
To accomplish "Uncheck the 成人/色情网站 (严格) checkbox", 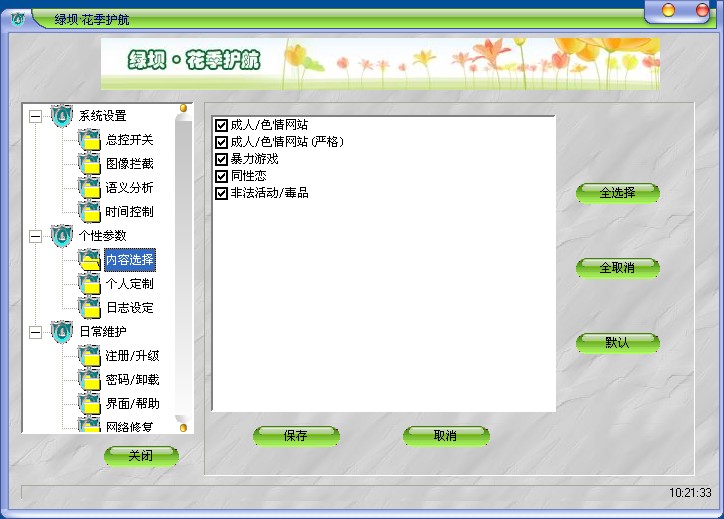I will (x=222, y=142).
